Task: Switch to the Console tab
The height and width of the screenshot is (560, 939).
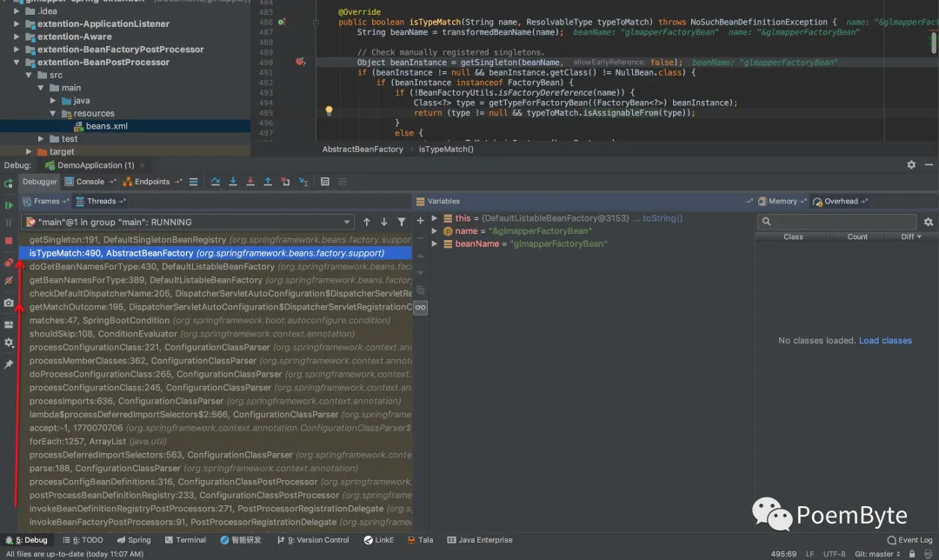Action: click(90, 182)
